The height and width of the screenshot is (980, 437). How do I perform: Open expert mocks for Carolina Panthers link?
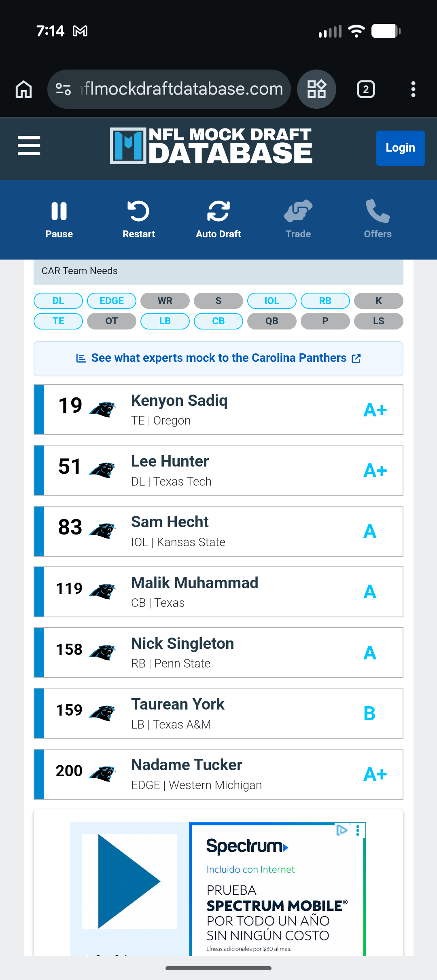coord(218,359)
